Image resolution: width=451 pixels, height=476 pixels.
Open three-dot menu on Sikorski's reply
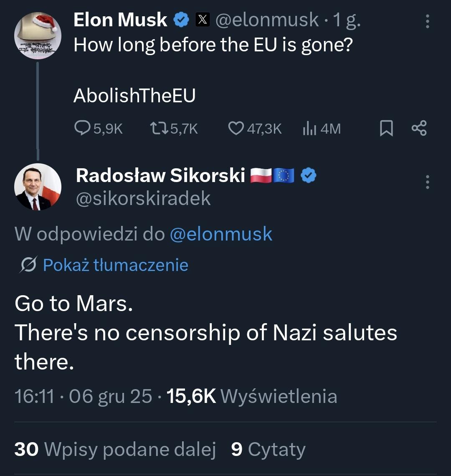(427, 182)
